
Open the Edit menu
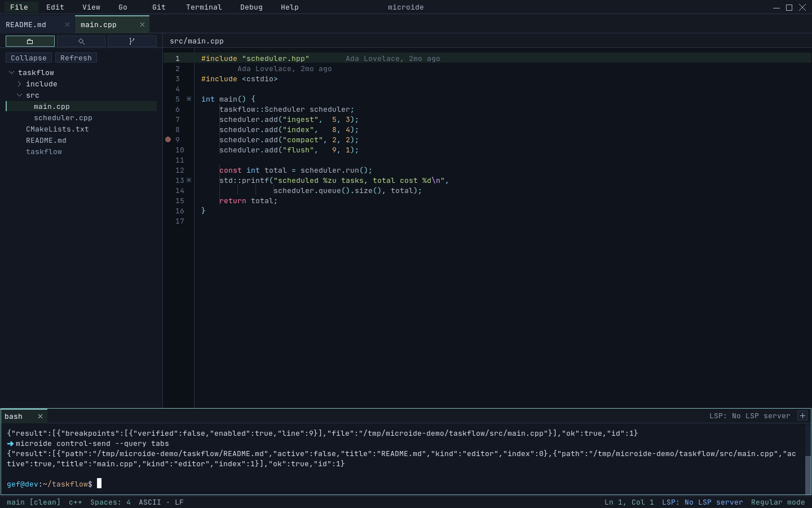(x=55, y=7)
